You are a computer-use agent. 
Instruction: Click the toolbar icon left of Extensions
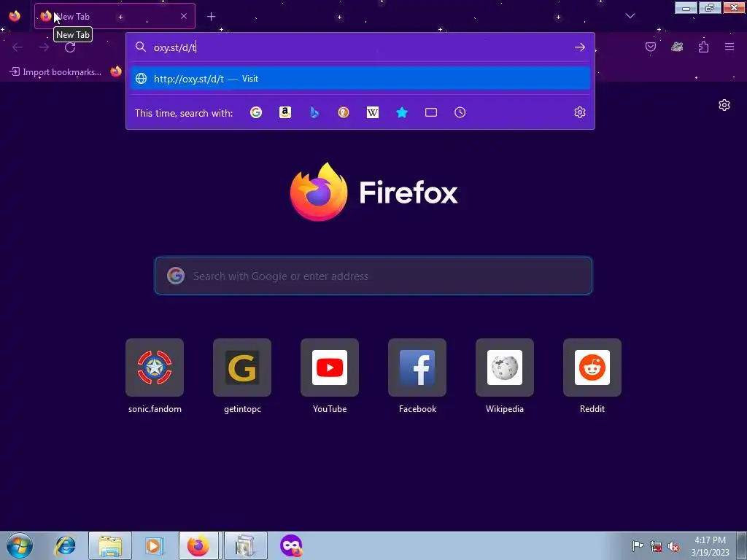coord(677,47)
